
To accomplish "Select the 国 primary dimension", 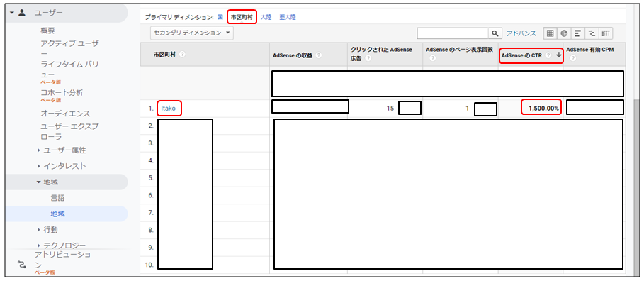I will (220, 18).
